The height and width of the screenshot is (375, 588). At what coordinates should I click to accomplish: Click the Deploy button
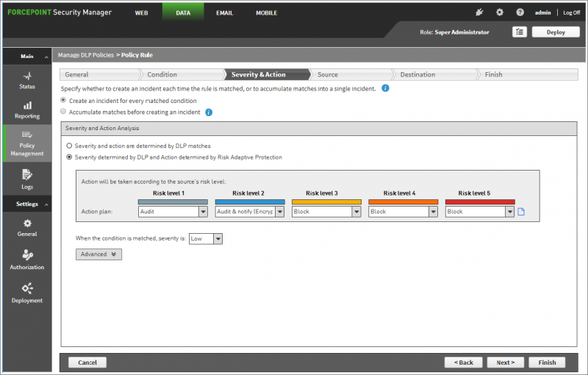click(x=556, y=32)
